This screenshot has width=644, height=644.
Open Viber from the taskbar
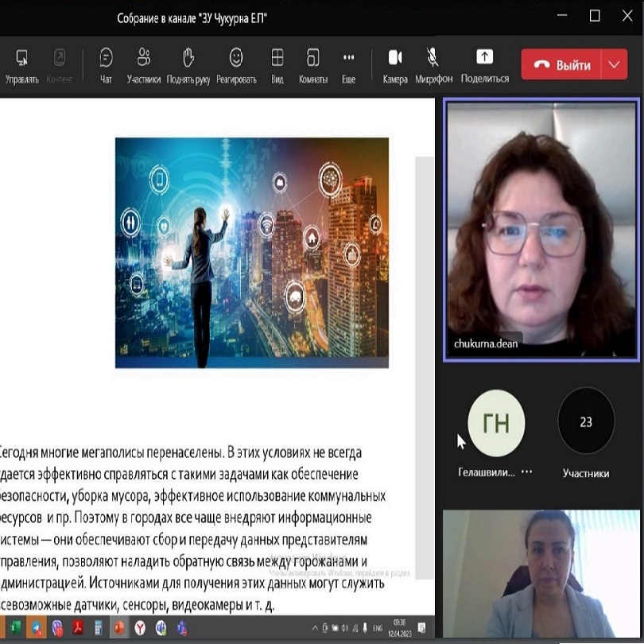[57, 628]
